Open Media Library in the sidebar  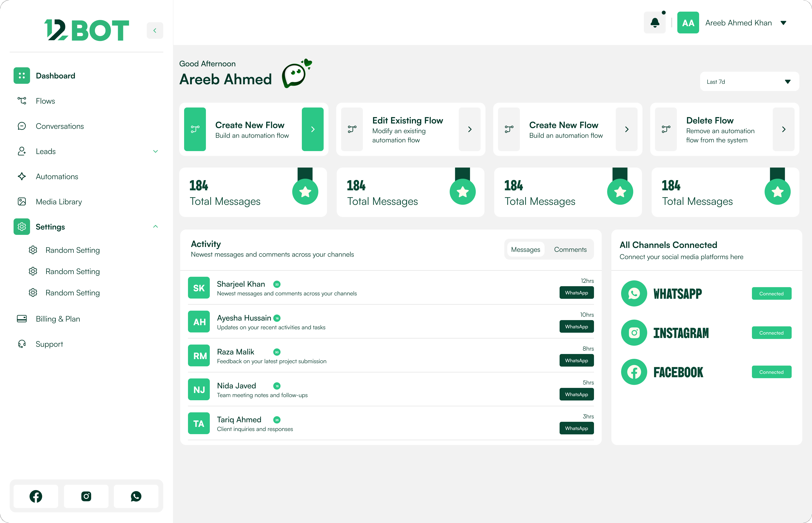[x=59, y=202]
